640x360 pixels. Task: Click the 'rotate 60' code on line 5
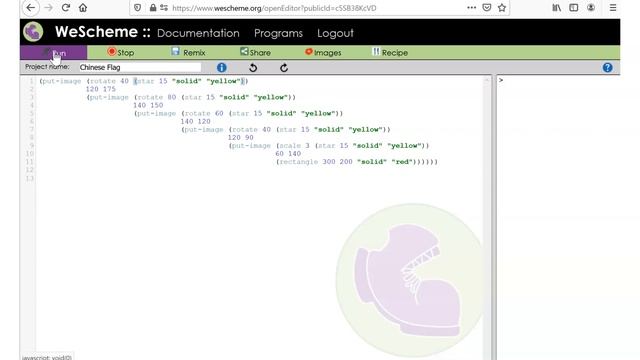click(x=204, y=113)
